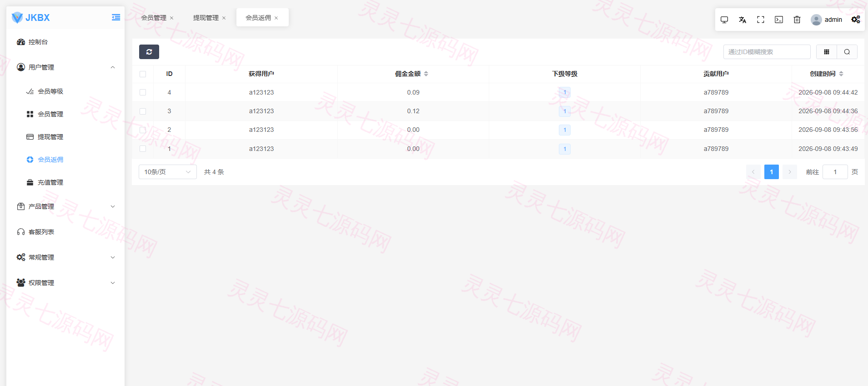Image resolution: width=868 pixels, height=386 pixels.
Task: Switch to the 会员管理 tab
Action: 154,18
